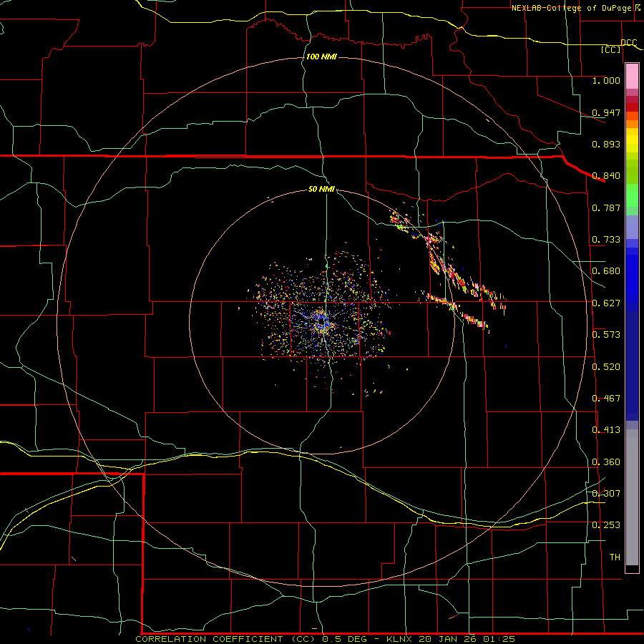This screenshot has width=644, height=644.
Task: Select the 0.520 color scale value
Action: click(606, 367)
